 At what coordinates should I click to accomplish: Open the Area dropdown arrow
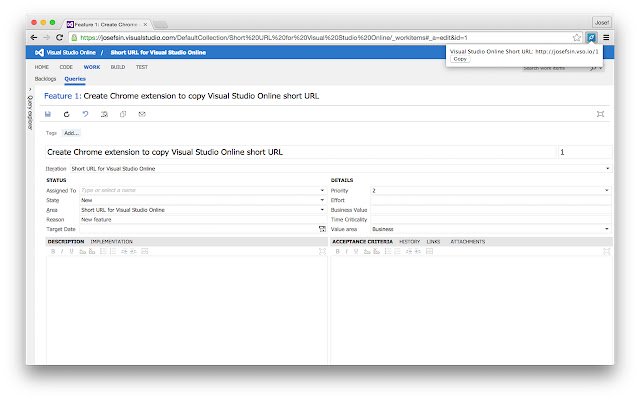click(x=322, y=210)
